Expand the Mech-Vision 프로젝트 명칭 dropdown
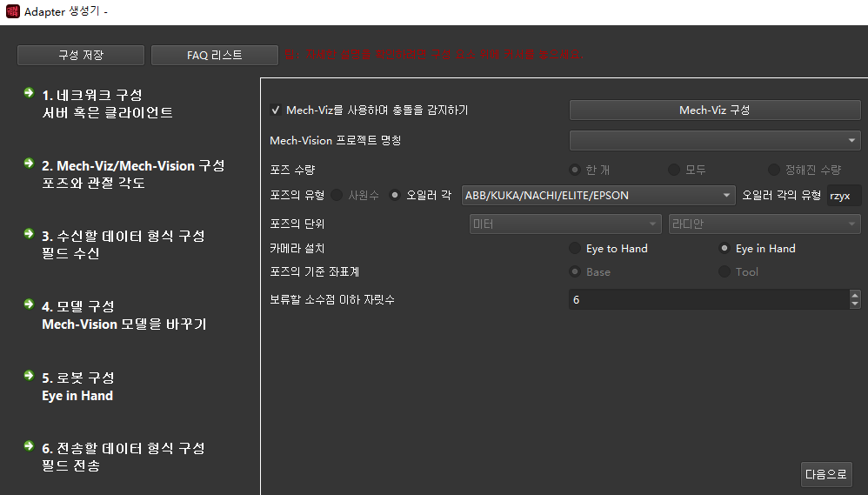The image size is (868, 495). (x=715, y=141)
